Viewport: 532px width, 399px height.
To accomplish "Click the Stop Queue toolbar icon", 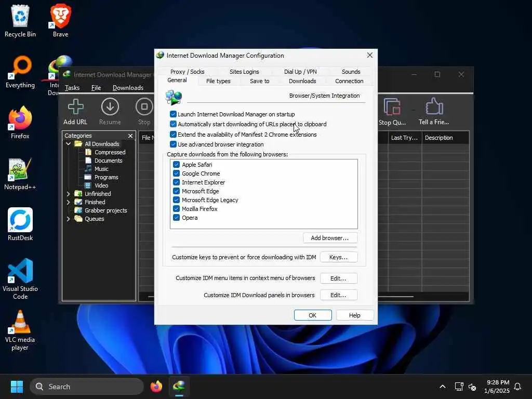I will [392, 112].
